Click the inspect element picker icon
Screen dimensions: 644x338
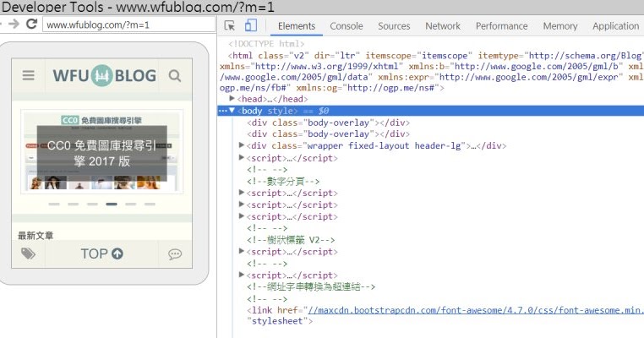(230, 26)
